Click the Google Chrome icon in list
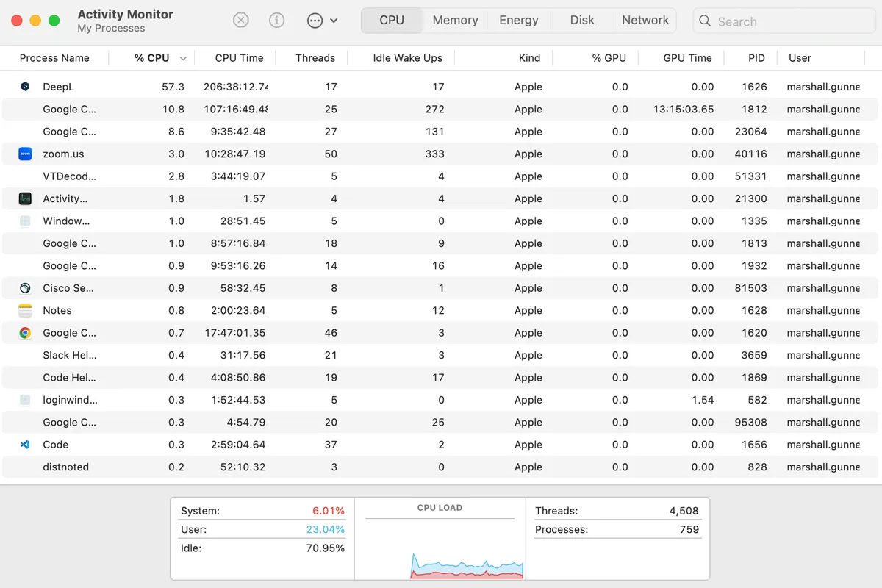Viewport: 882px width, 588px height. [x=25, y=333]
